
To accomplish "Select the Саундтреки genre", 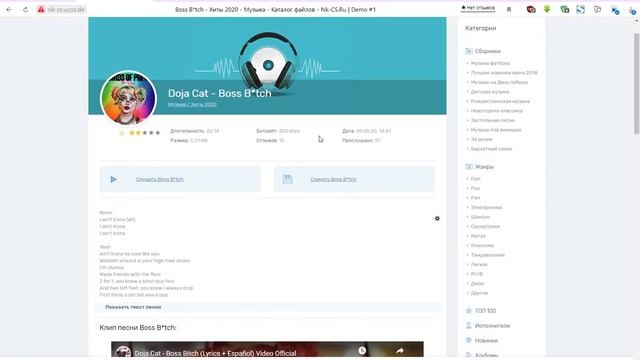I will [485, 227].
